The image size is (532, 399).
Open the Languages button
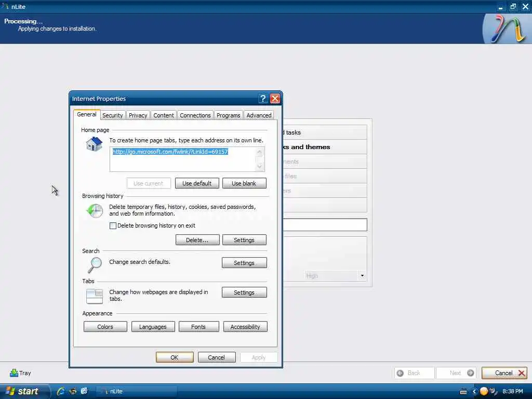coord(153,326)
